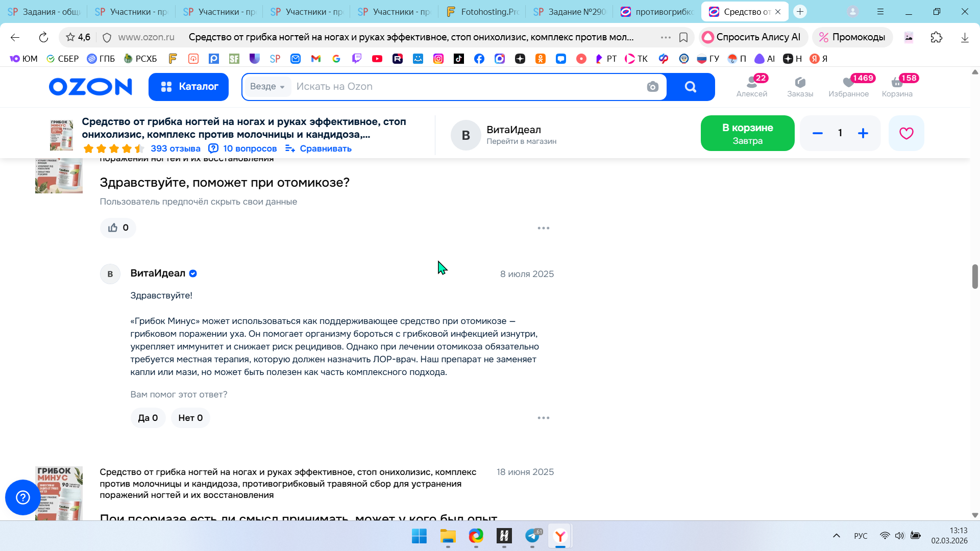980x551 pixels.
Task: Click the blue magnifier search button
Action: coord(690,87)
